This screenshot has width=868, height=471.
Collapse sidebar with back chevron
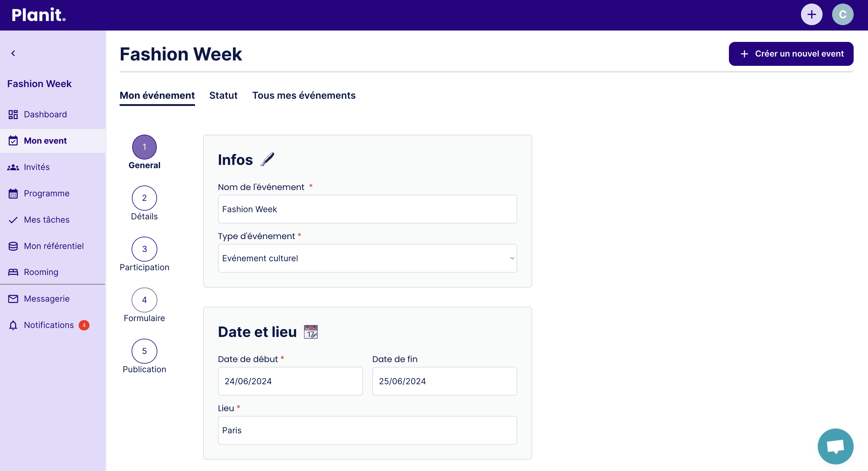coord(13,53)
